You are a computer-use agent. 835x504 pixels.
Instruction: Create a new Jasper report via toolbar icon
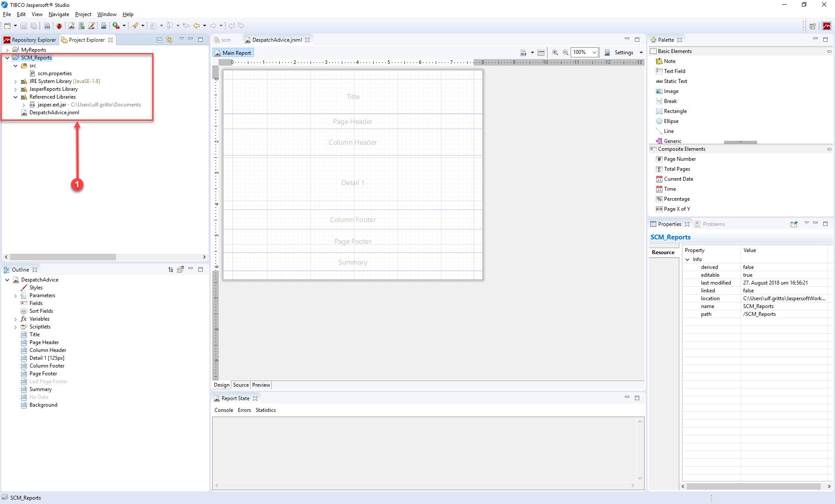[72, 26]
